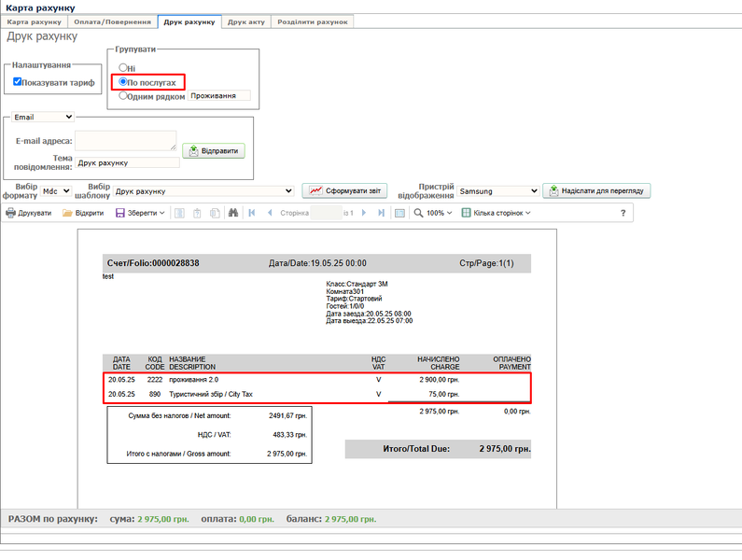
Task: Click the Відправити send button
Action: click(219, 151)
